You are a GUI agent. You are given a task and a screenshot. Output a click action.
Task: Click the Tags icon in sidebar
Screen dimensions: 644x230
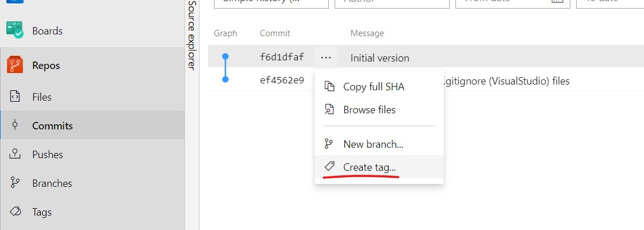point(15,212)
